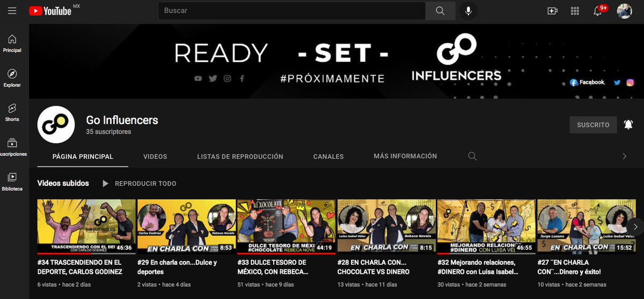
Task: Click the SUSCRITO button
Action: point(593,125)
